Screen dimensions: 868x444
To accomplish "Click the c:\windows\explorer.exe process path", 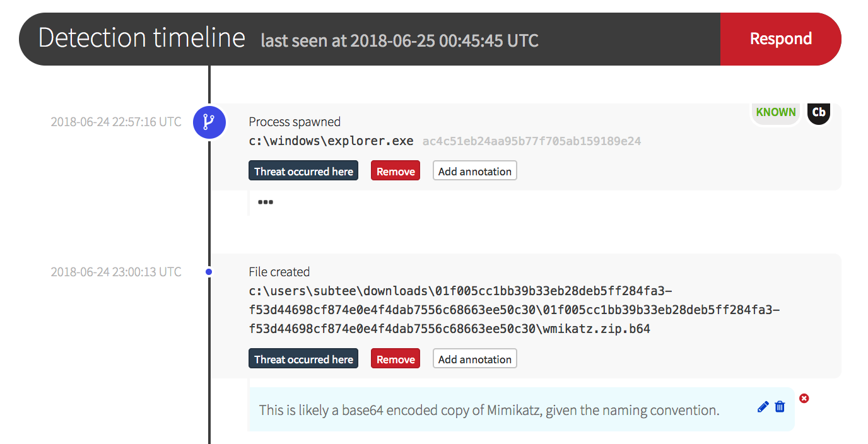I will [331, 141].
